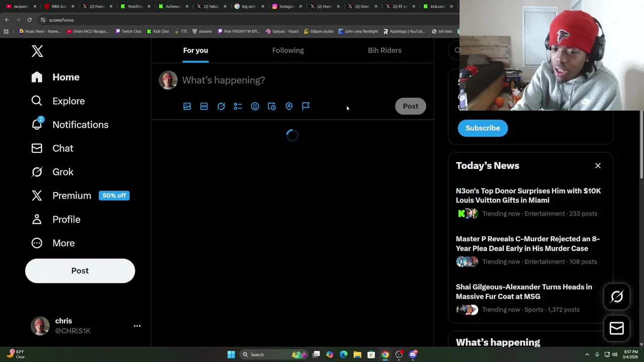Viewport: 644px width, 362px height.
Task: Expand the More menu in the sidebar
Action: click(x=53, y=243)
